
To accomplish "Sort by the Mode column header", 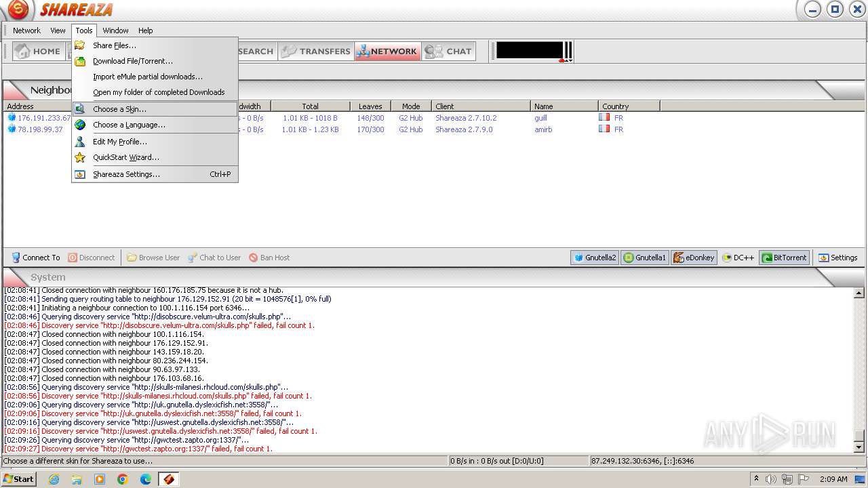I will point(411,106).
